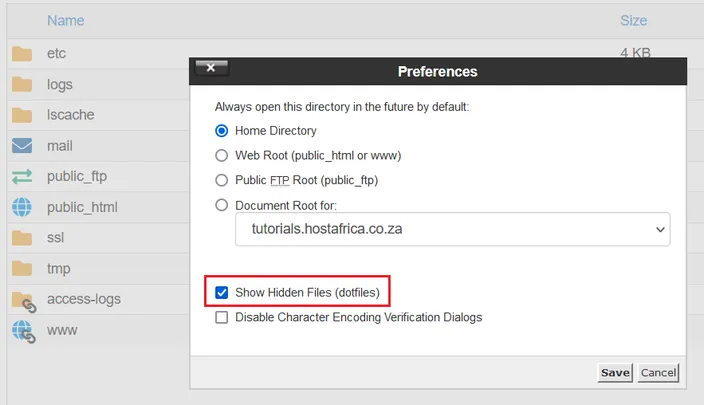Click the mail envelope icon

pyautogui.click(x=22, y=145)
